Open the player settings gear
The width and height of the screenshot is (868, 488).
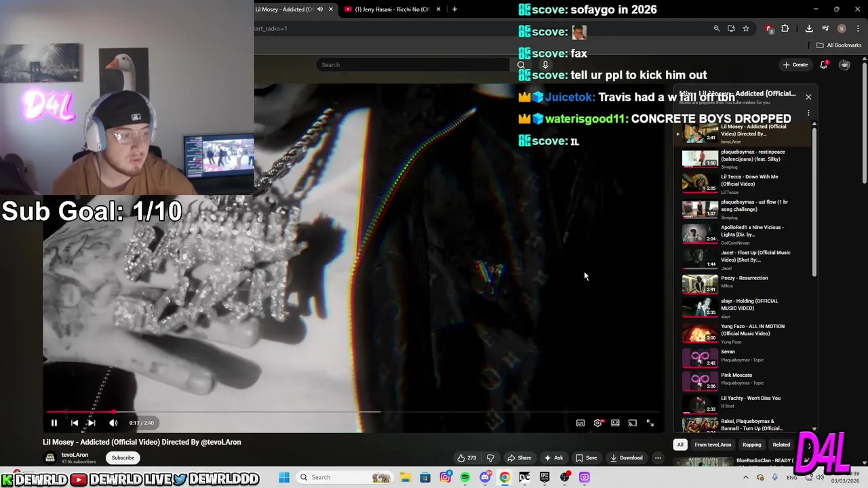click(x=597, y=423)
